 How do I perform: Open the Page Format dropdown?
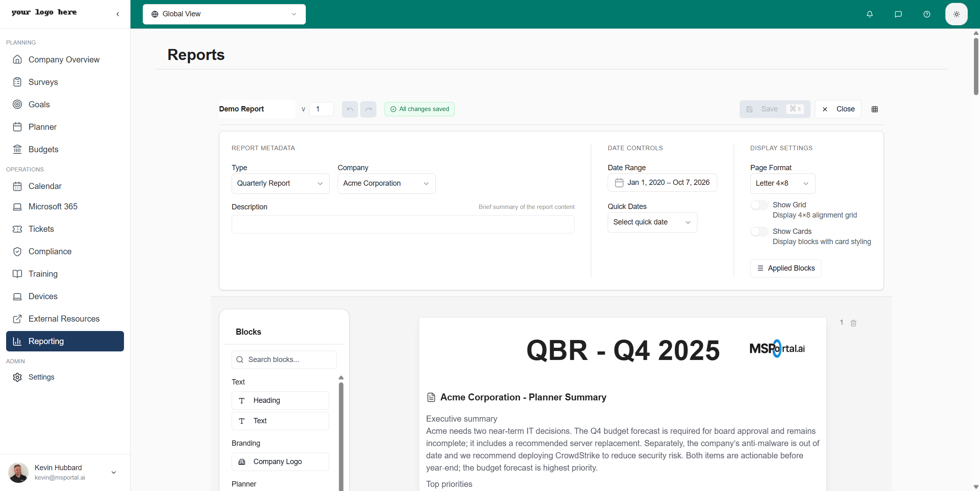pos(782,183)
